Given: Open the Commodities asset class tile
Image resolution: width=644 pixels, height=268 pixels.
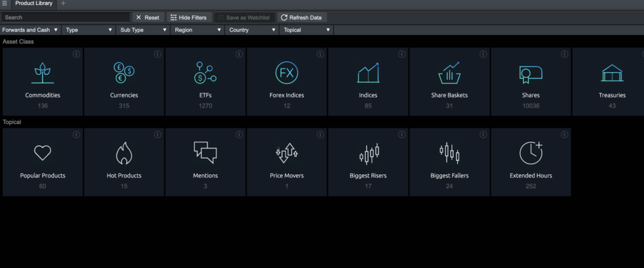Looking at the screenshot, I should (x=43, y=82).
